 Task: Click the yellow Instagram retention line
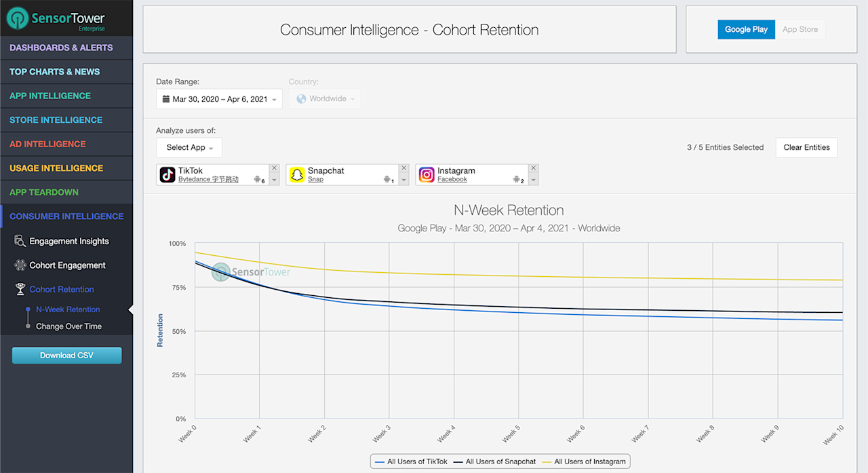pos(519,276)
